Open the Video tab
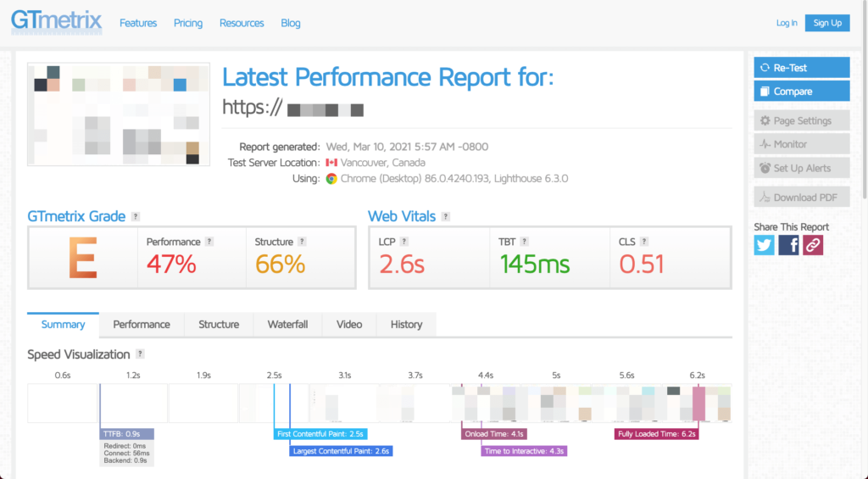The height and width of the screenshot is (479, 868). tap(349, 325)
